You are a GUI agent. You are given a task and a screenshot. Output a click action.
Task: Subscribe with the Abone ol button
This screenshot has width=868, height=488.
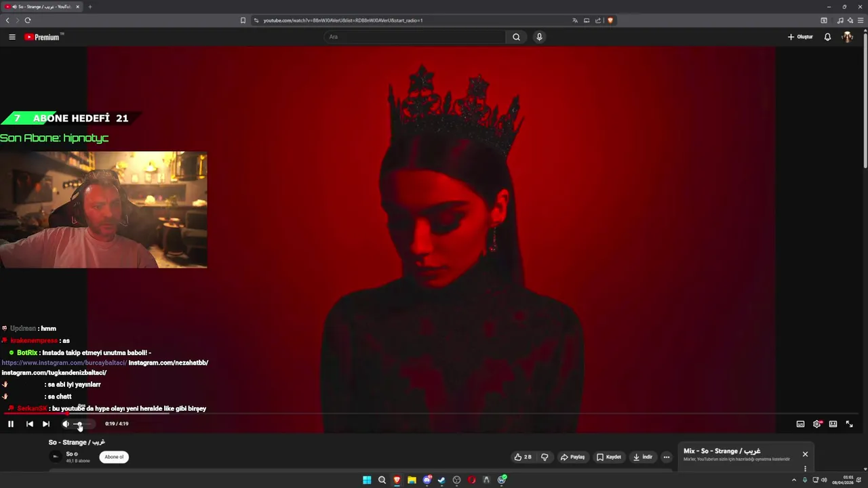(114, 457)
